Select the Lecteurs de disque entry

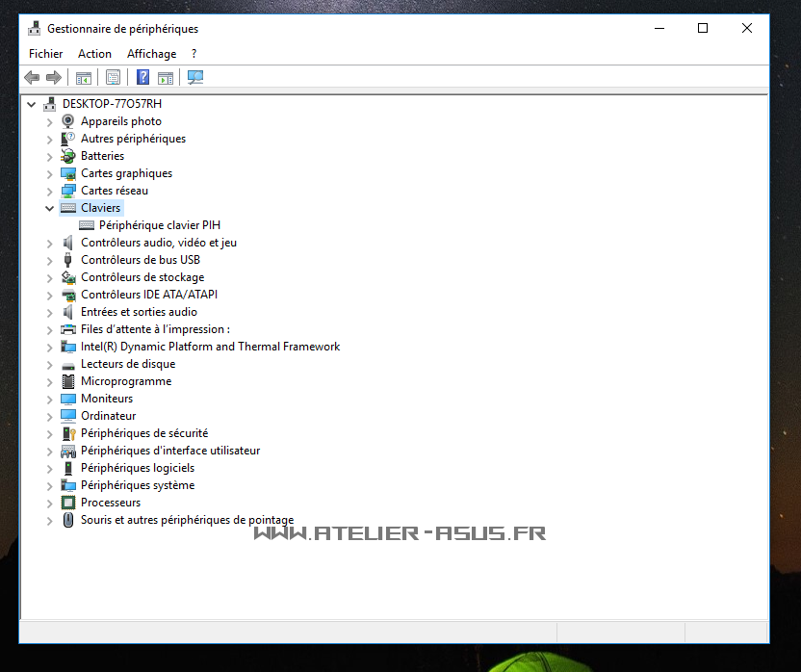(x=127, y=364)
